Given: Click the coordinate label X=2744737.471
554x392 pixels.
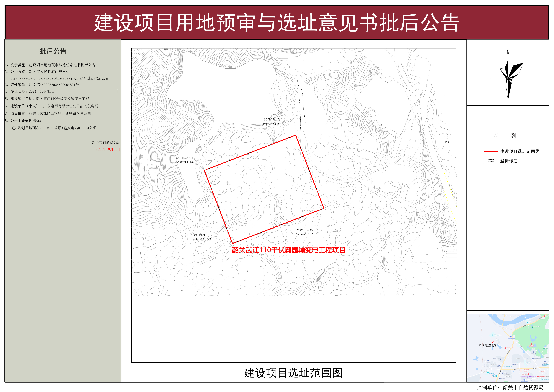Looking at the screenshot, I should click(x=185, y=158).
